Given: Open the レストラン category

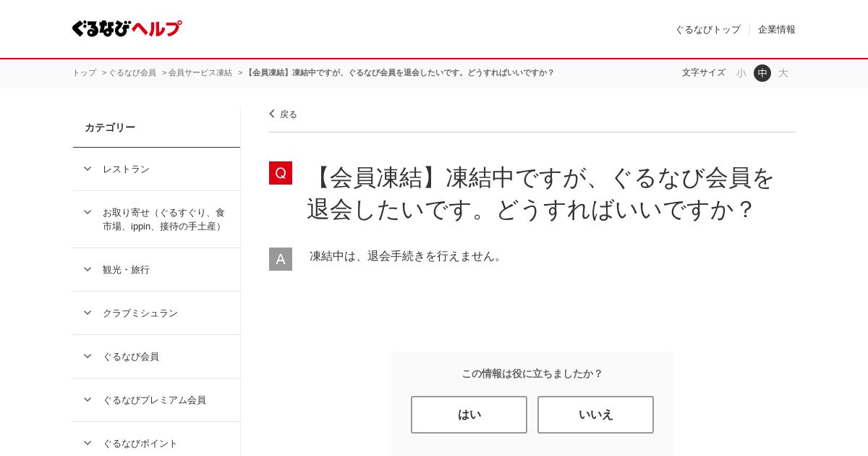Looking at the screenshot, I should (x=126, y=169).
